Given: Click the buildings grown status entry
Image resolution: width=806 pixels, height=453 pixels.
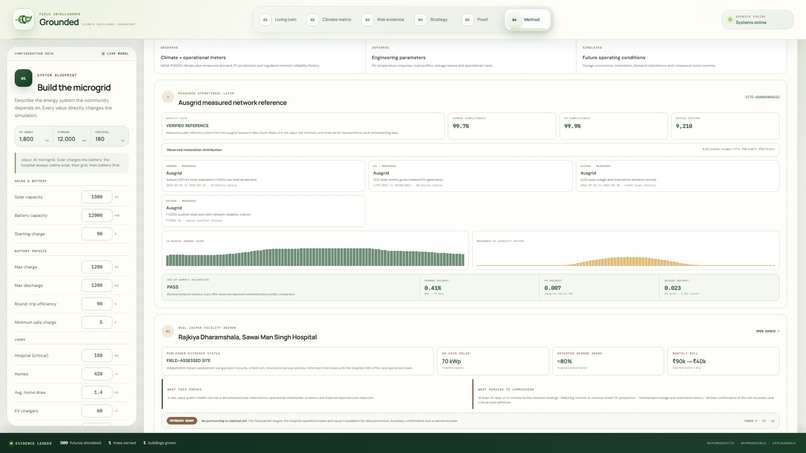Looking at the screenshot, I should pyautogui.click(x=159, y=443).
